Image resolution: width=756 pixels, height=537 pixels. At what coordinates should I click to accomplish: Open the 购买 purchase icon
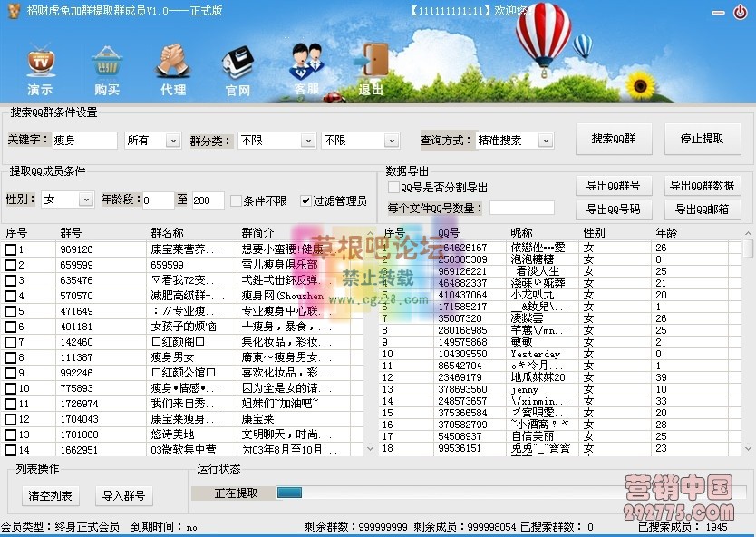click(106, 63)
